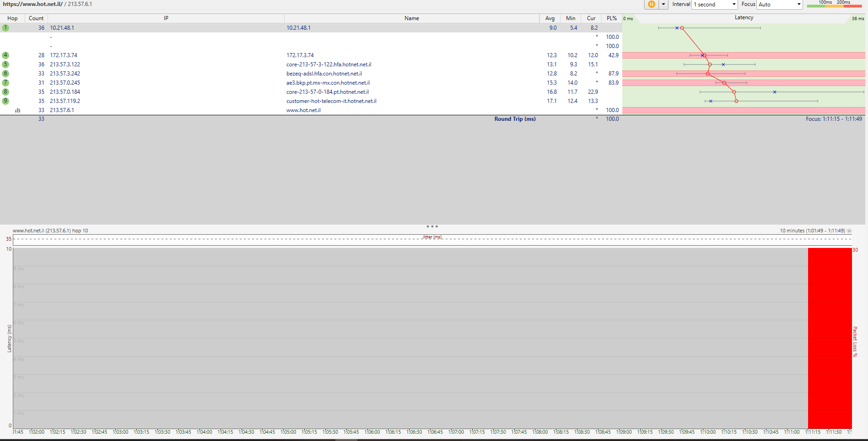Screen dimensions: 868x441
Task: Expand the Focus dropdown set to Auto
Action: coord(780,5)
